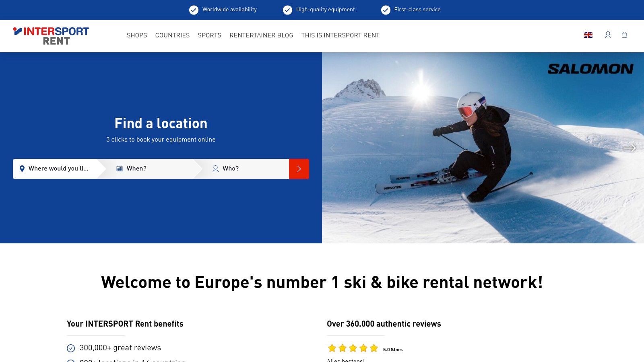The width and height of the screenshot is (644, 362).
Task: Click the INTERSPORT RENT logo
Action: (52, 35)
